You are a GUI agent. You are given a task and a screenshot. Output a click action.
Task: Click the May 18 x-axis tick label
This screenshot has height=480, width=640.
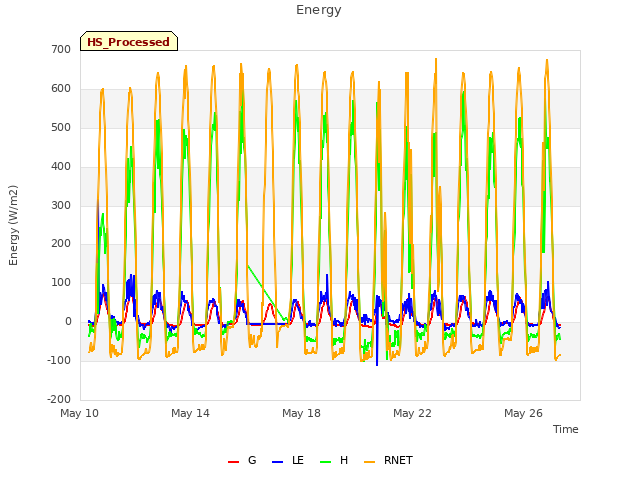tap(301, 413)
